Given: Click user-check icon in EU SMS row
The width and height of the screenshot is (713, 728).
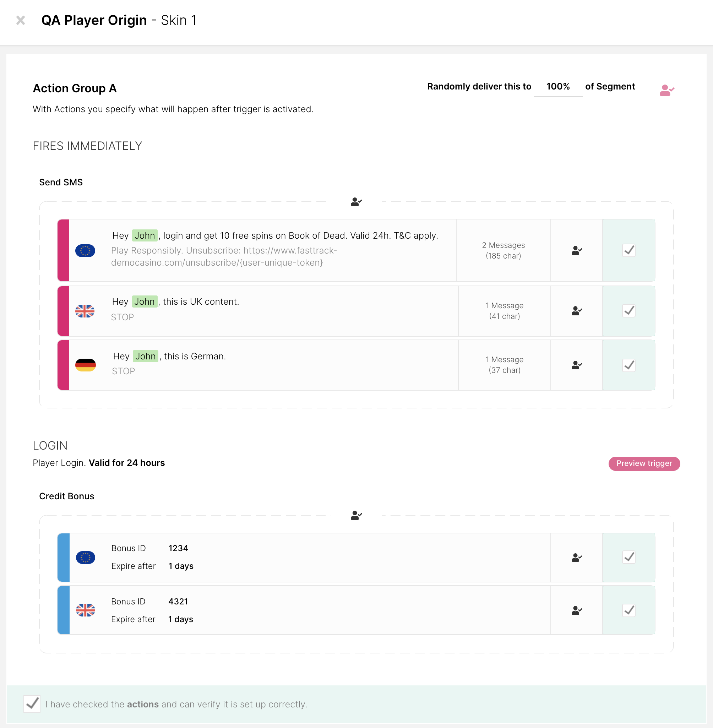Looking at the screenshot, I should click(576, 250).
